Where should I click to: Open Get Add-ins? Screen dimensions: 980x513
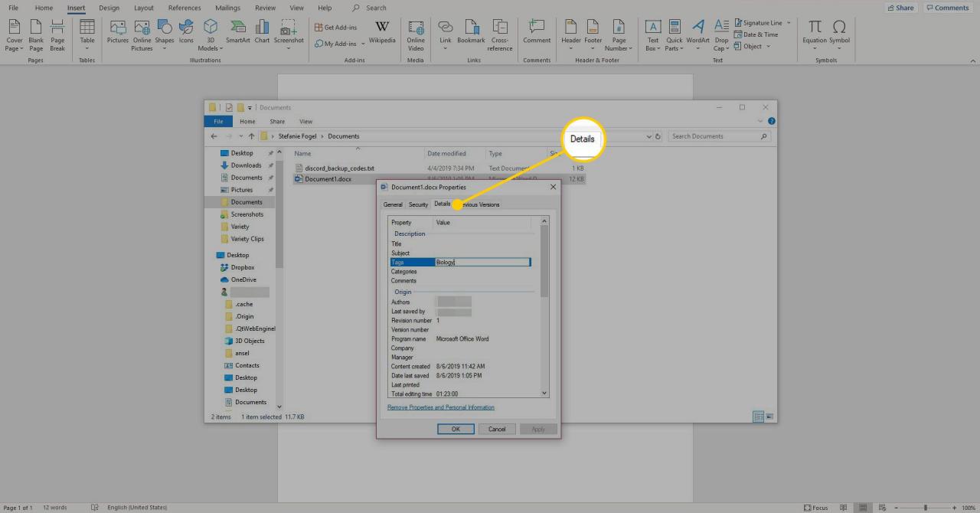[x=336, y=27]
